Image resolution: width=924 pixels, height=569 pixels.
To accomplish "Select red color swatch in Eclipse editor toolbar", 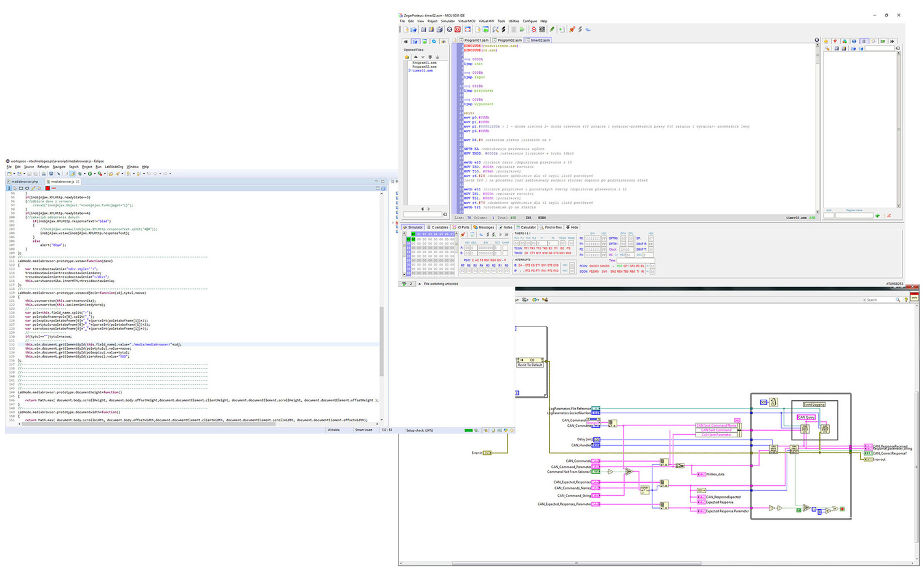I will click(47, 188).
